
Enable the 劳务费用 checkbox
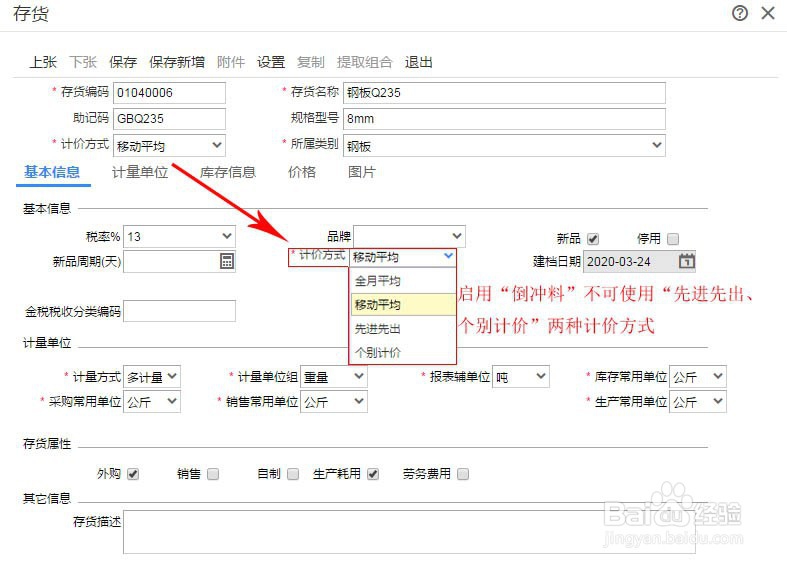click(x=463, y=474)
